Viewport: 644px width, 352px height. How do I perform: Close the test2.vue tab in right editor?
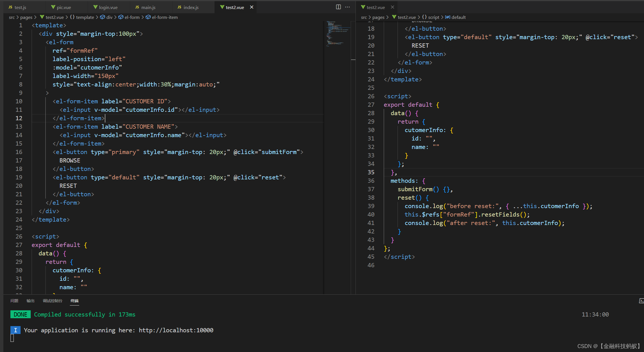[x=392, y=7]
